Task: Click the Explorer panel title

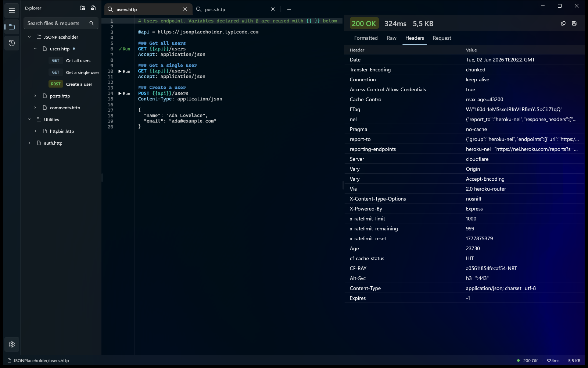Action: [33, 8]
